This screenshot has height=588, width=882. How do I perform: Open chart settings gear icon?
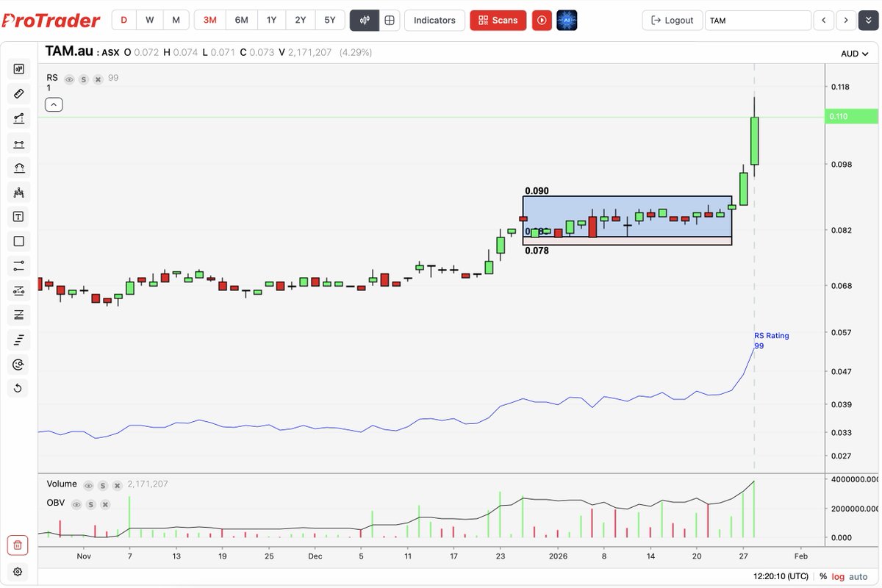18,571
